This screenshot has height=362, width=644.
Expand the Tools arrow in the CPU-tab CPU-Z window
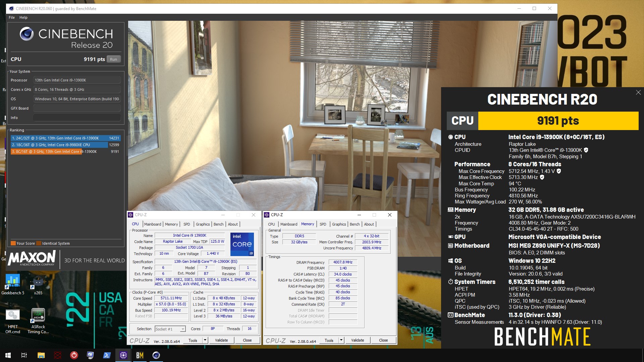tap(205, 340)
